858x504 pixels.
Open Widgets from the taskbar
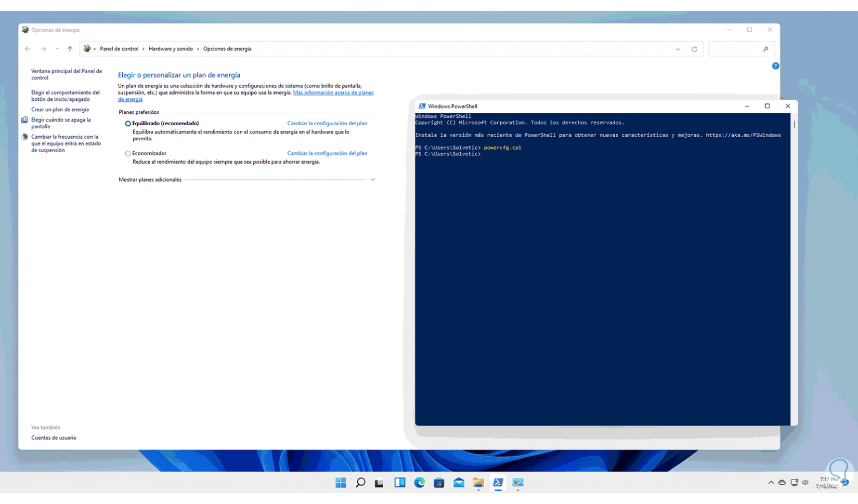pyautogui.click(x=399, y=483)
